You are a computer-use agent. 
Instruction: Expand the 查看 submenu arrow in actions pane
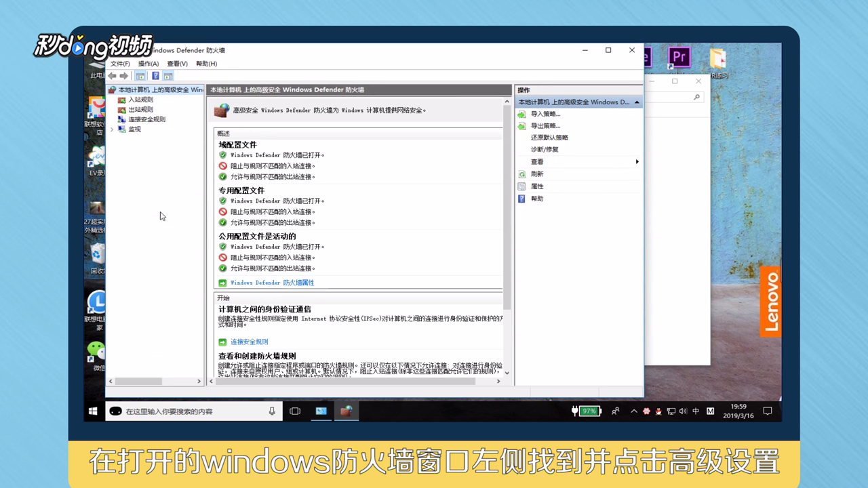point(637,161)
